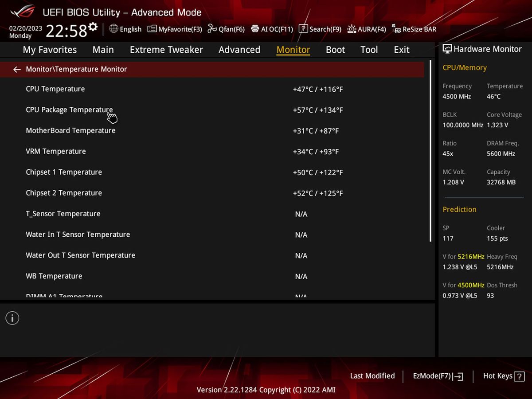Viewport: 532px width, 399px height.
Task: Click the 5600 MHz DRAM Freq. value
Action: pos(501,154)
